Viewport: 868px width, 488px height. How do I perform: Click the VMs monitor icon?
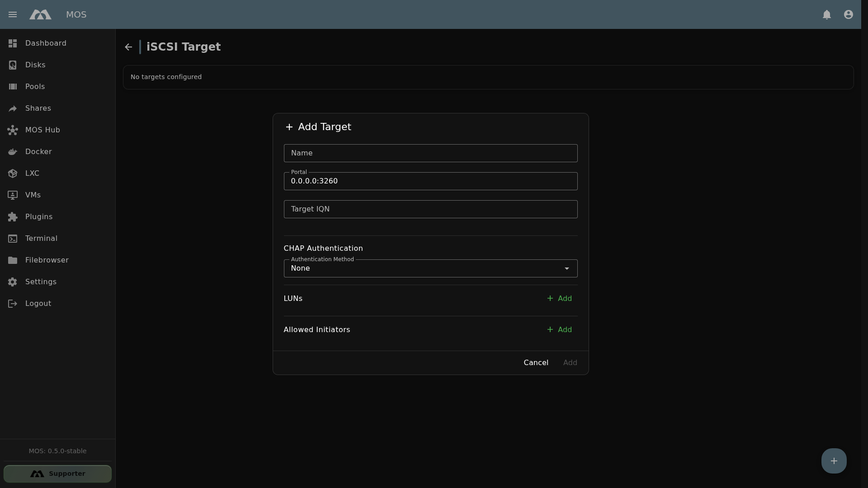(x=13, y=195)
